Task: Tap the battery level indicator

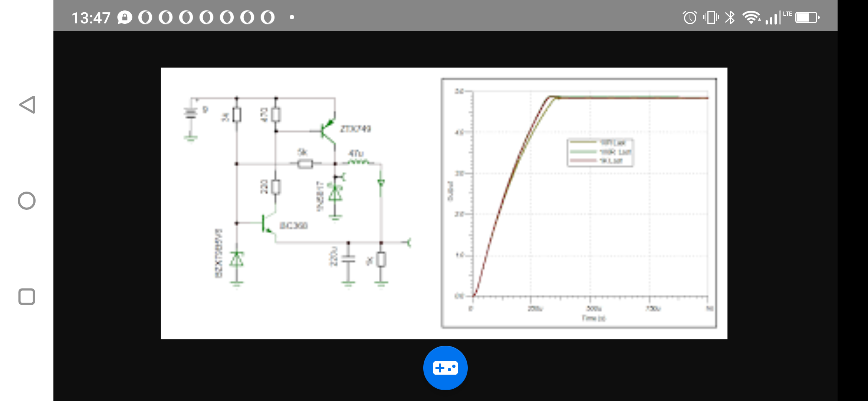Action: [807, 17]
